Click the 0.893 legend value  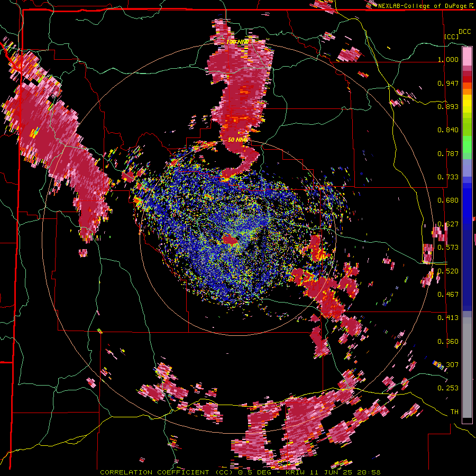point(448,106)
